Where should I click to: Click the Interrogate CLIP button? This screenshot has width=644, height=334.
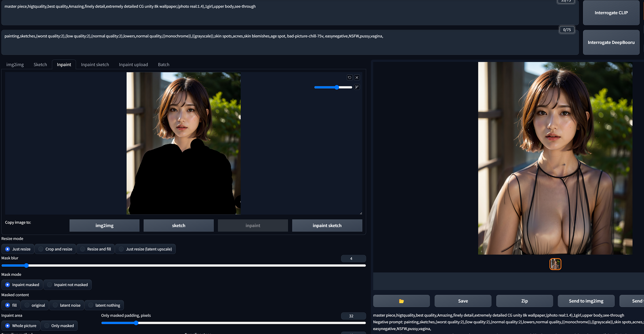(611, 13)
